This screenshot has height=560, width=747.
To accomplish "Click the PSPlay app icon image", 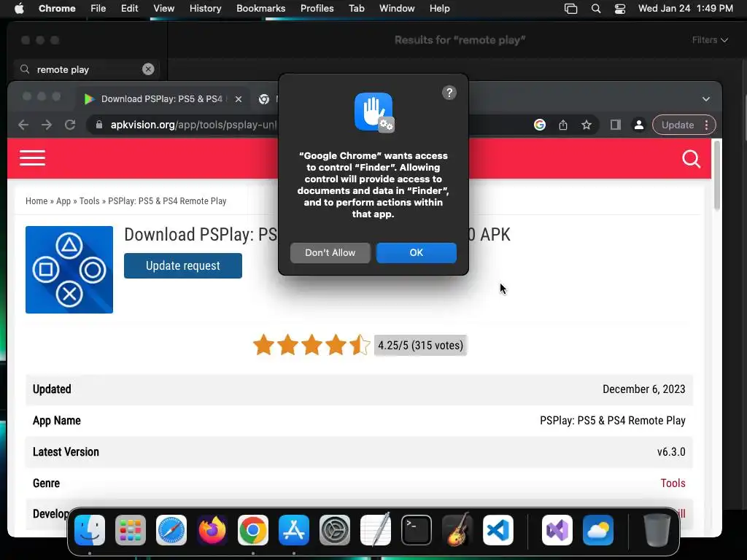I will click(69, 270).
